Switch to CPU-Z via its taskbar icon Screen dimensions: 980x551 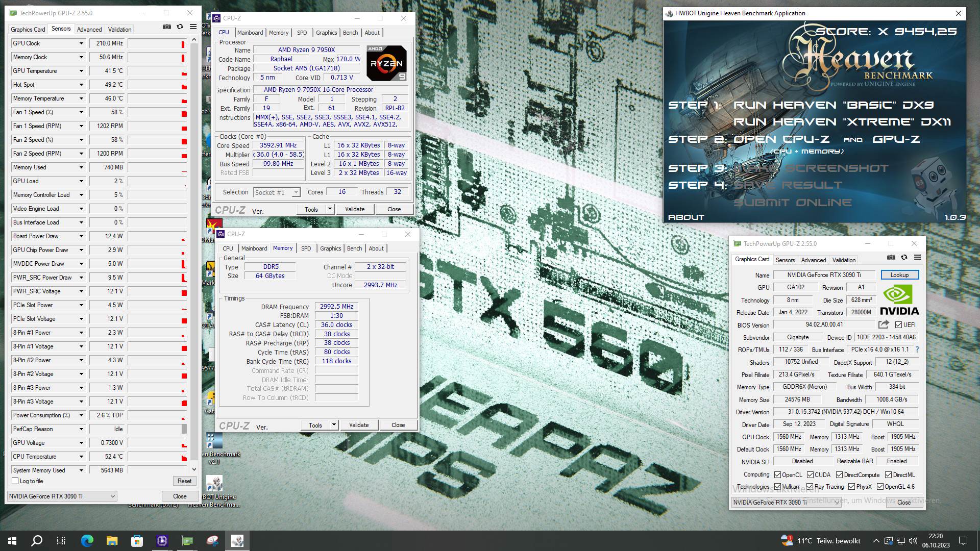pos(162,541)
